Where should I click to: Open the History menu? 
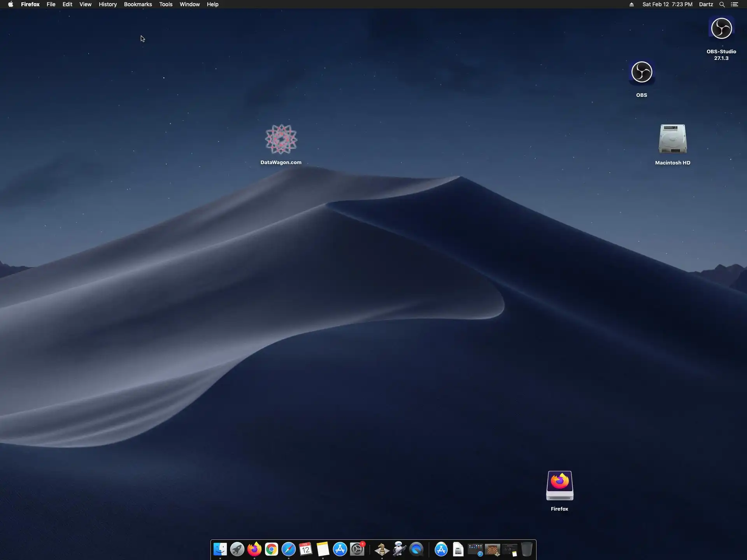pyautogui.click(x=107, y=4)
